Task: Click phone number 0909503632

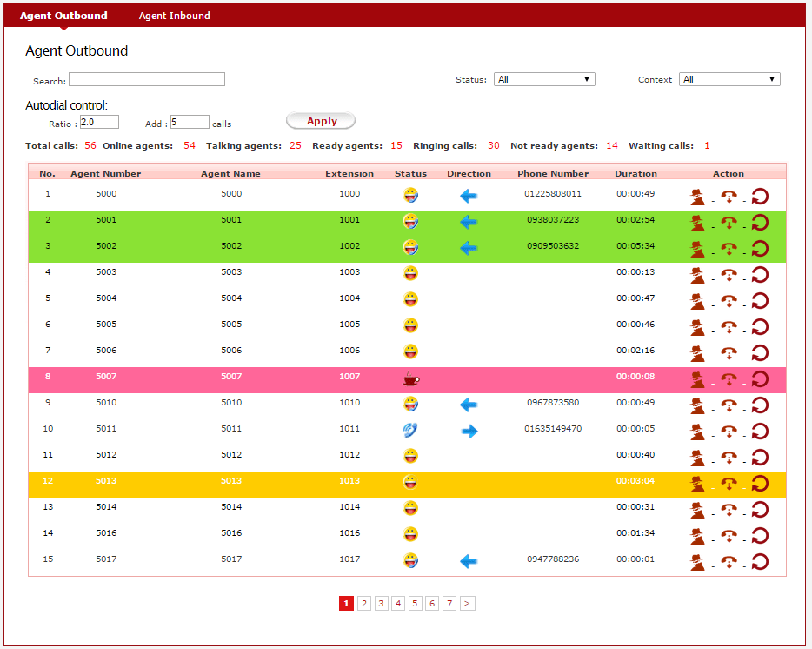Action: (553, 245)
